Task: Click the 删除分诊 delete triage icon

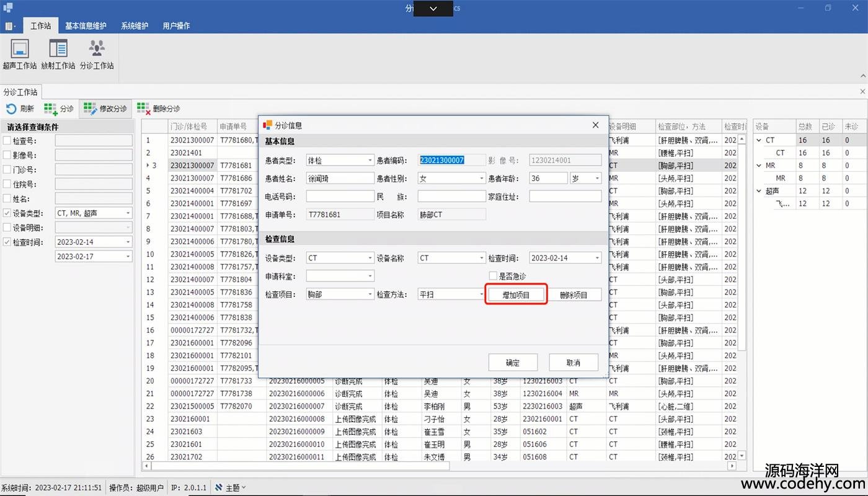Action: [144, 108]
